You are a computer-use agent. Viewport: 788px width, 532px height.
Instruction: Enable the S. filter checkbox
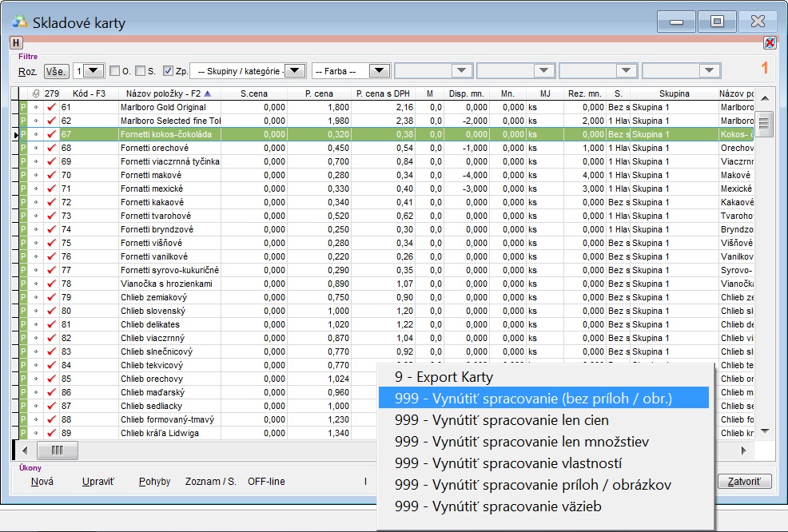click(140, 71)
